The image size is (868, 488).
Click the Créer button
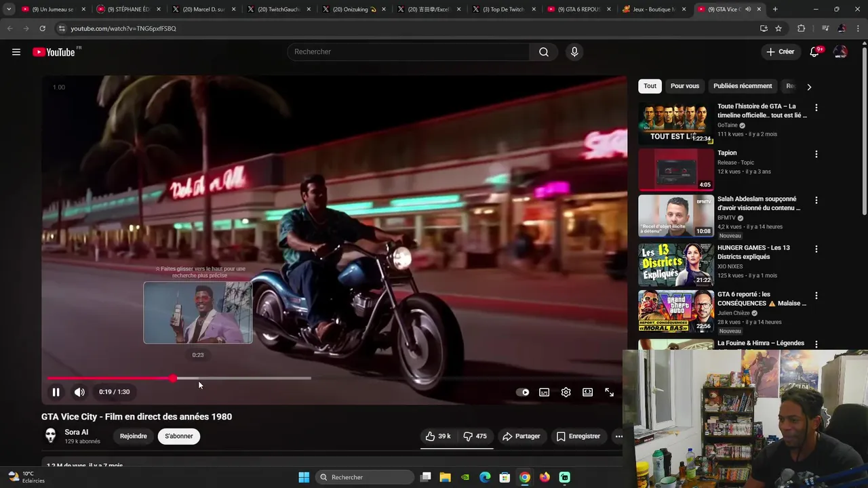click(780, 52)
